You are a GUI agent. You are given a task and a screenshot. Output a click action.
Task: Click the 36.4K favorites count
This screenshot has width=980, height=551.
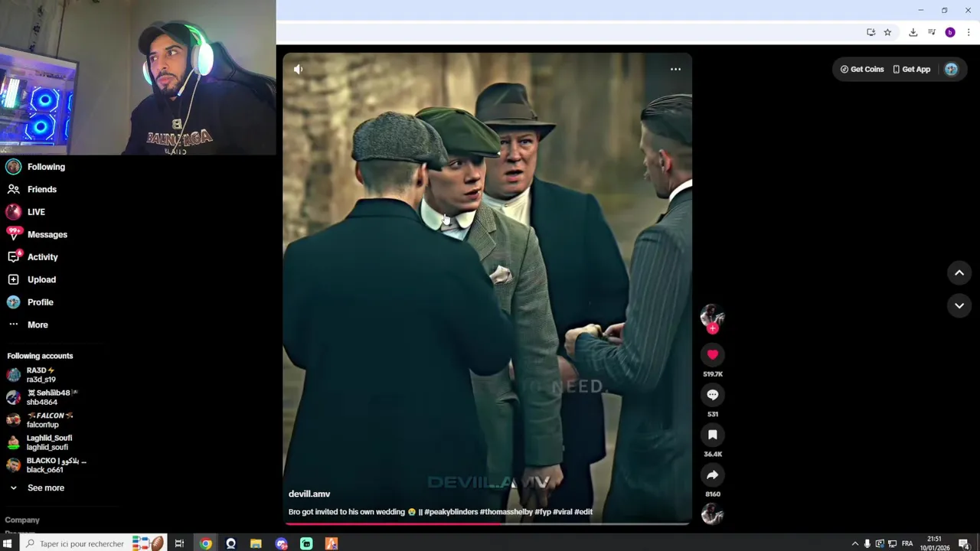(713, 454)
